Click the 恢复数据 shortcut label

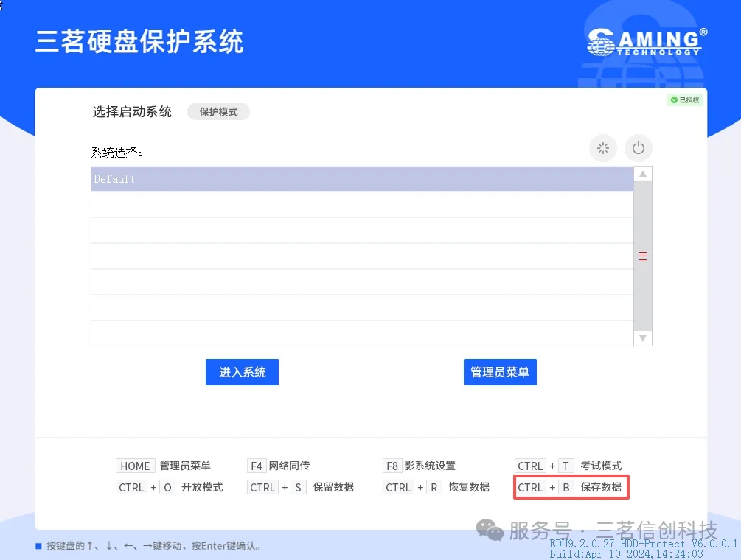(469, 487)
